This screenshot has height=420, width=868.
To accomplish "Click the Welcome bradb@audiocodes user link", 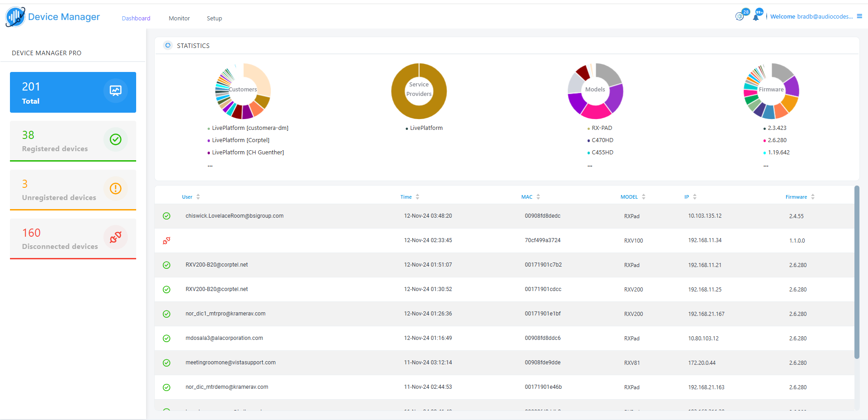I will pos(811,17).
